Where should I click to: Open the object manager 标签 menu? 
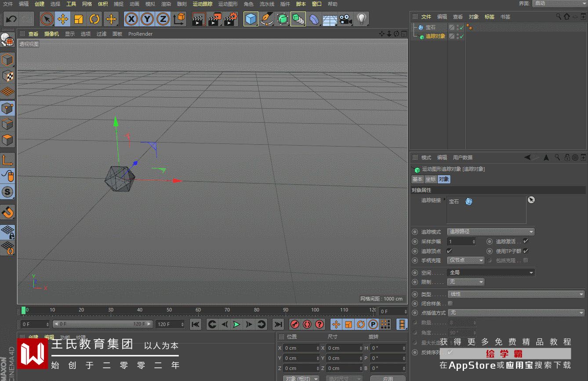490,17
